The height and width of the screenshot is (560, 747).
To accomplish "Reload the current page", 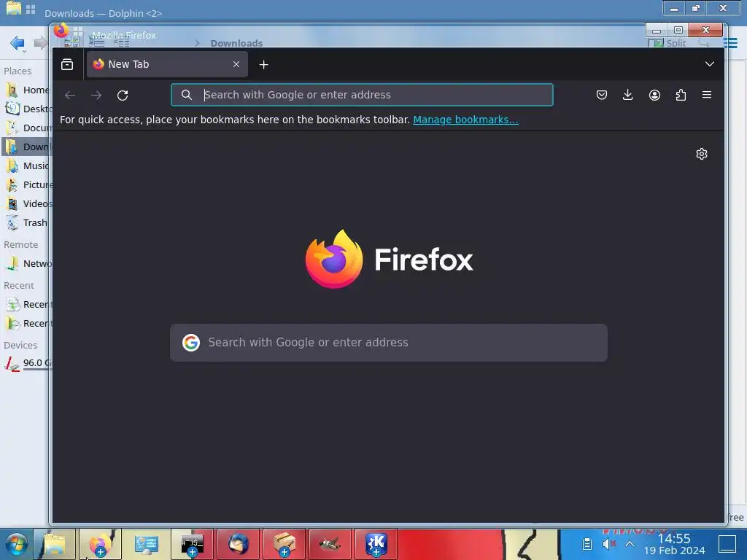I will point(123,96).
